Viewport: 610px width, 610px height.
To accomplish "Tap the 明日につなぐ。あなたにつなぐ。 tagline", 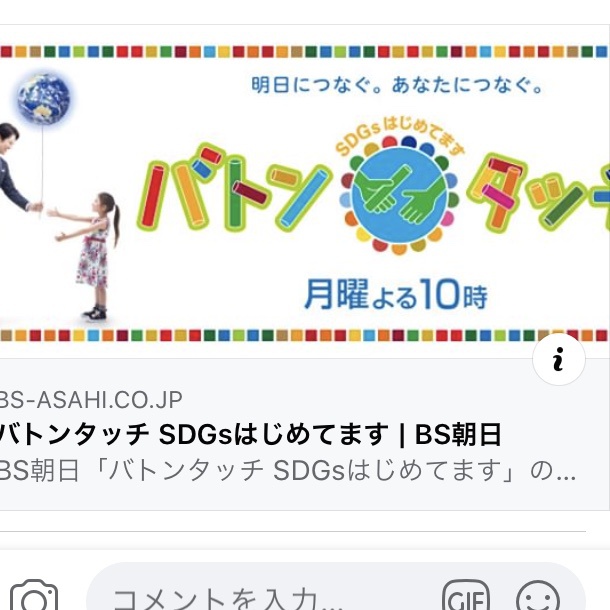I will pos(397,85).
